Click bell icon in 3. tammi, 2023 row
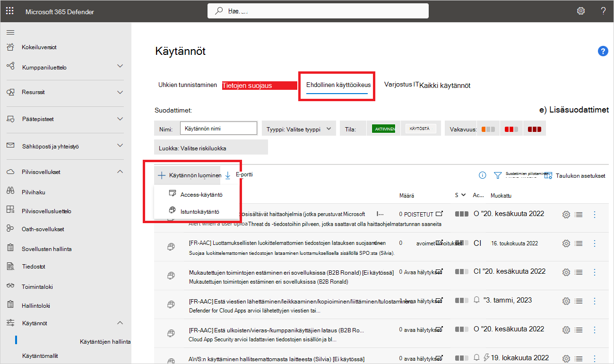614x364 pixels. [x=476, y=300]
